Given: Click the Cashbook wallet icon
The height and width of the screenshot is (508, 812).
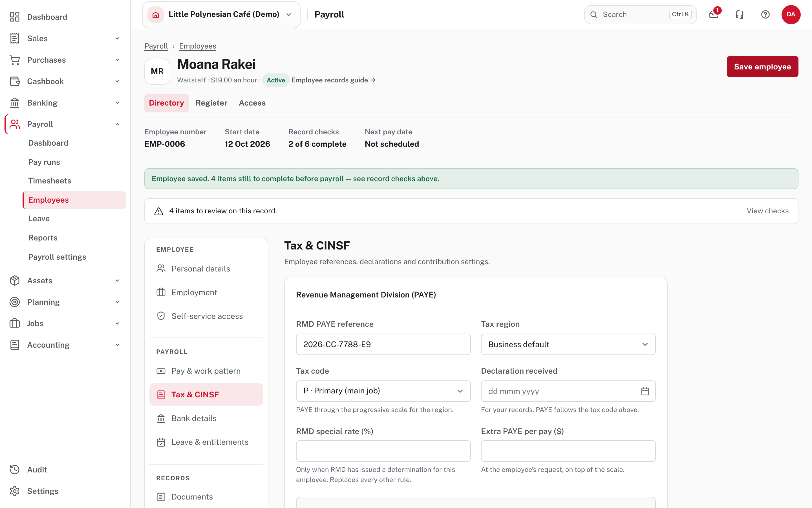Looking at the screenshot, I should click(x=15, y=81).
